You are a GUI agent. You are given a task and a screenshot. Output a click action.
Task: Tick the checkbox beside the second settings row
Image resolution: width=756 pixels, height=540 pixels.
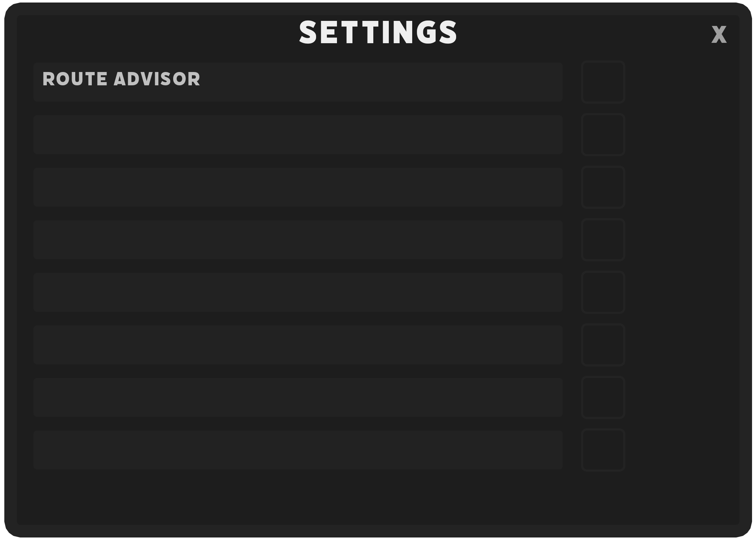click(603, 135)
